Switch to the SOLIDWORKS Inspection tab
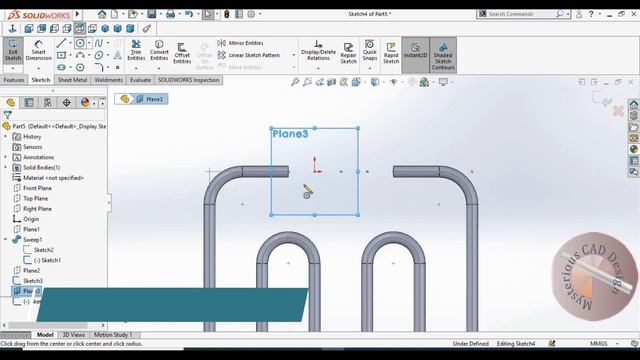640x360 pixels. 189,80
